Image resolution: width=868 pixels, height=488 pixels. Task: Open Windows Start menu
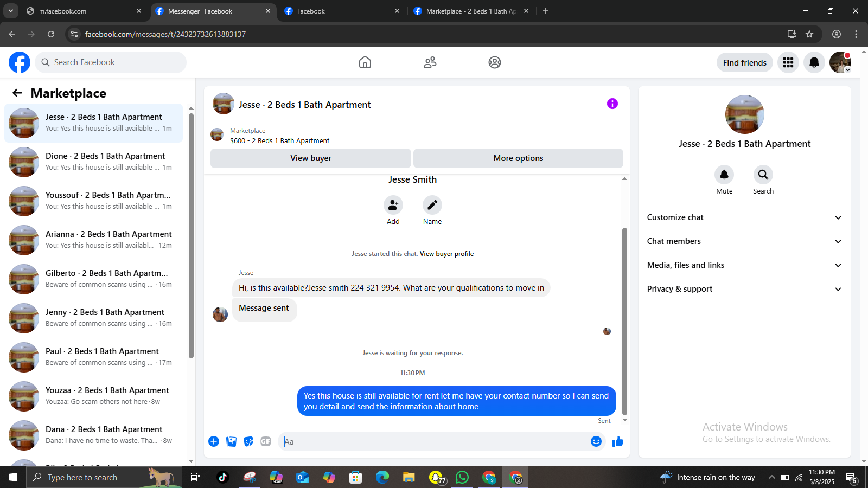[x=13, y=477]
